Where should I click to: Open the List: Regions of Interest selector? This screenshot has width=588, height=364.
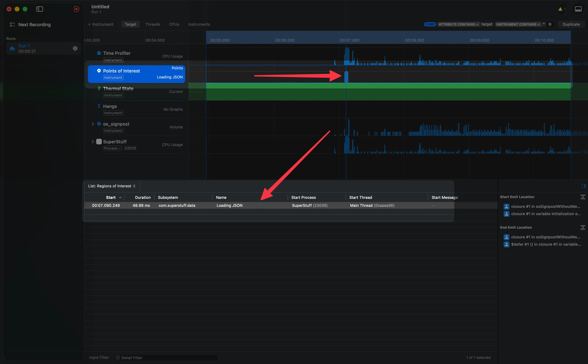point(111,186)
